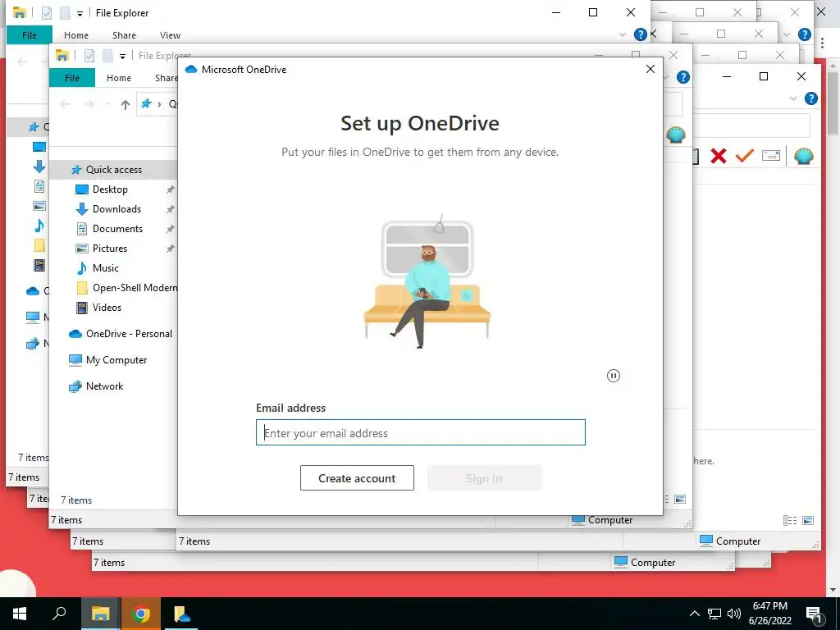Image resolution: width=840 pixels, height=630 pixels.
Task: Select Pictures in the front Explorer sidebar
Action: (109, 249)
